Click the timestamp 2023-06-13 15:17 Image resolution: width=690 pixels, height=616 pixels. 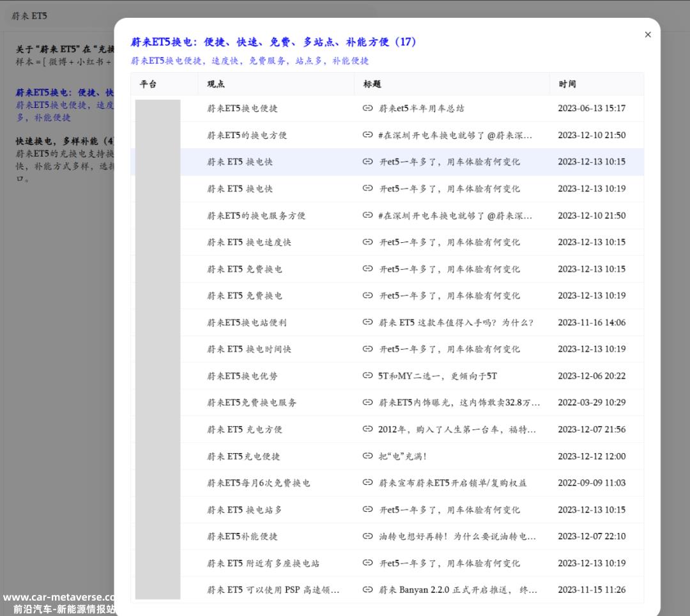pos(592,108)
